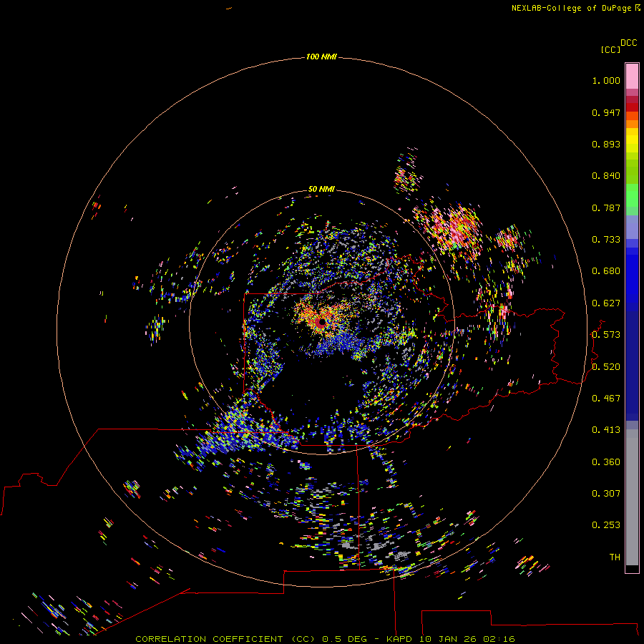Click the 0.520 legend value
Image resolution: width=644 pixels, height=644 pixels.
pyautogui.click(x=606, y=367)
